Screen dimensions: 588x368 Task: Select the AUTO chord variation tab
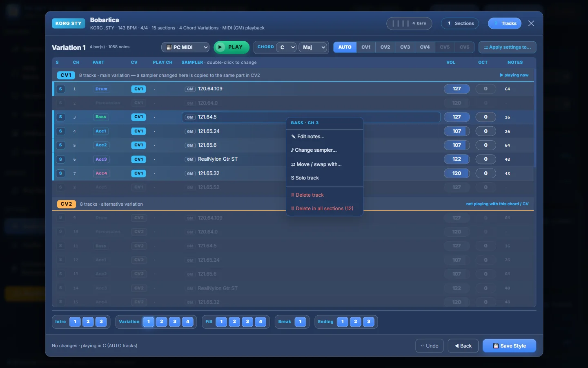pos(345,47)
